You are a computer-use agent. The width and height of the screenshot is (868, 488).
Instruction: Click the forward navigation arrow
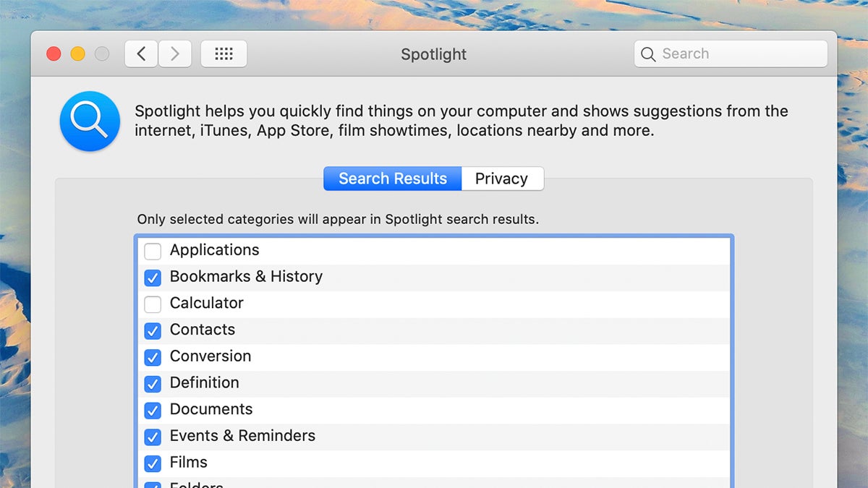coord(175,53)
